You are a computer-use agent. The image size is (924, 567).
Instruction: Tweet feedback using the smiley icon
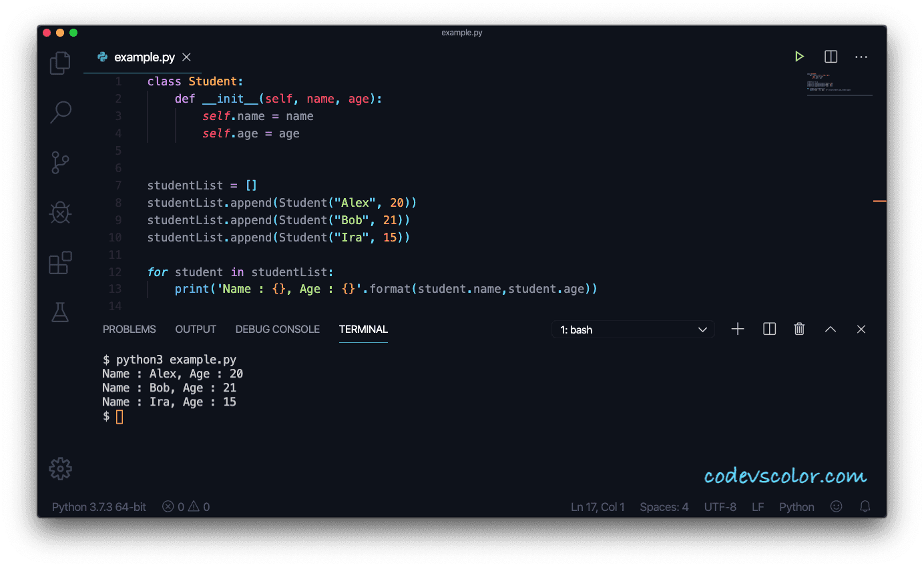[836, 506]
